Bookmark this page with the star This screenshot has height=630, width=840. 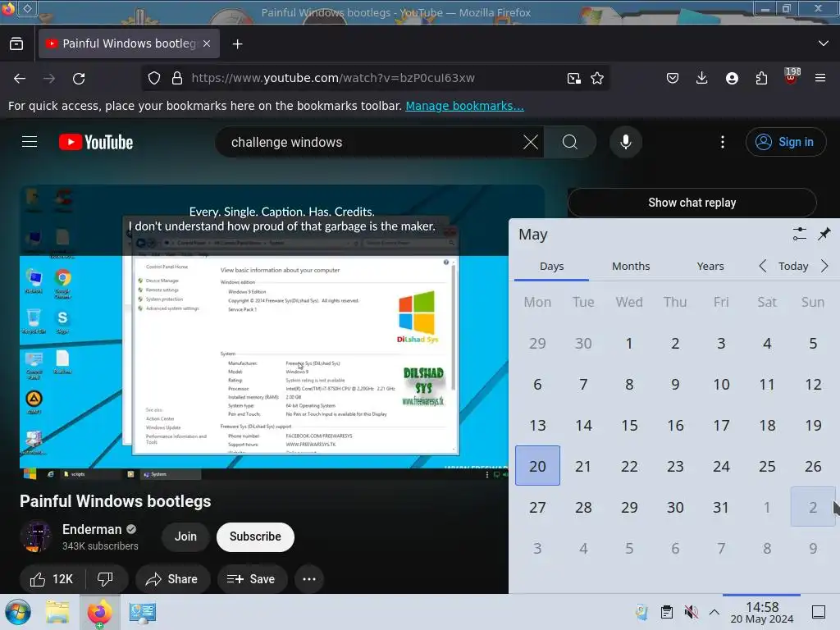[x=597, y=78]
